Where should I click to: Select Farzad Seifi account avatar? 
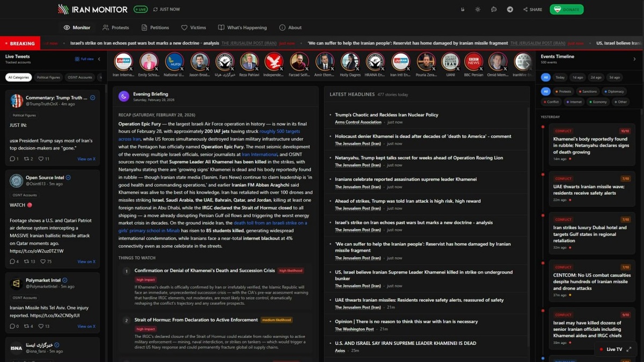(x=299, y=62)
